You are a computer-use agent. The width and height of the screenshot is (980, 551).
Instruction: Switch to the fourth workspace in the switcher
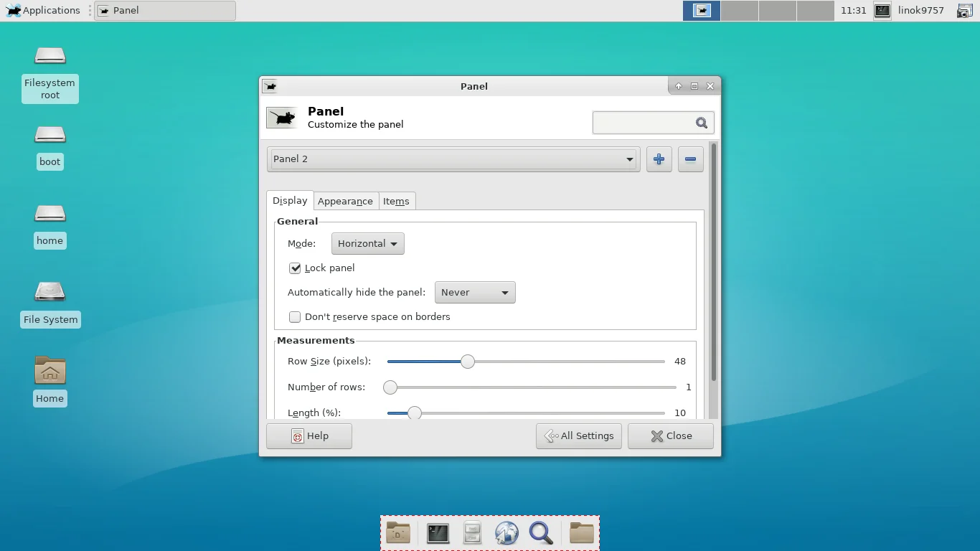(x=815, y=10)
